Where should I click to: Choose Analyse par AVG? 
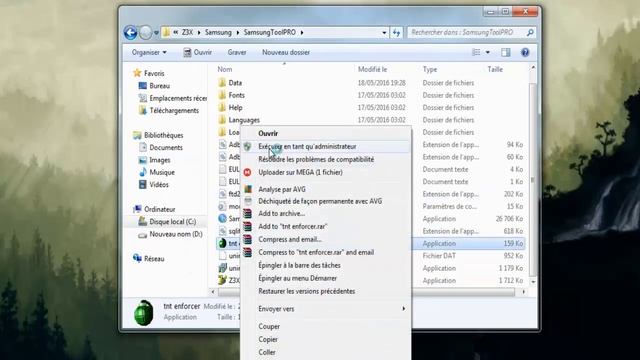point(326,189)
